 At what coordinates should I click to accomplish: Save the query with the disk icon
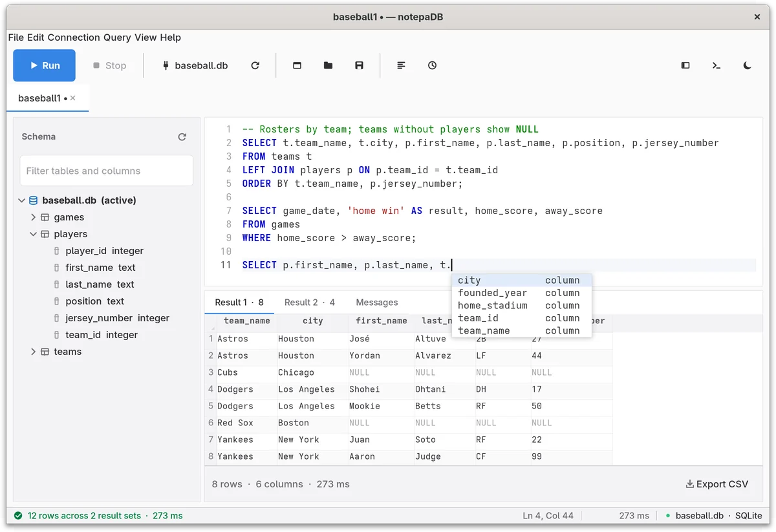360,65
